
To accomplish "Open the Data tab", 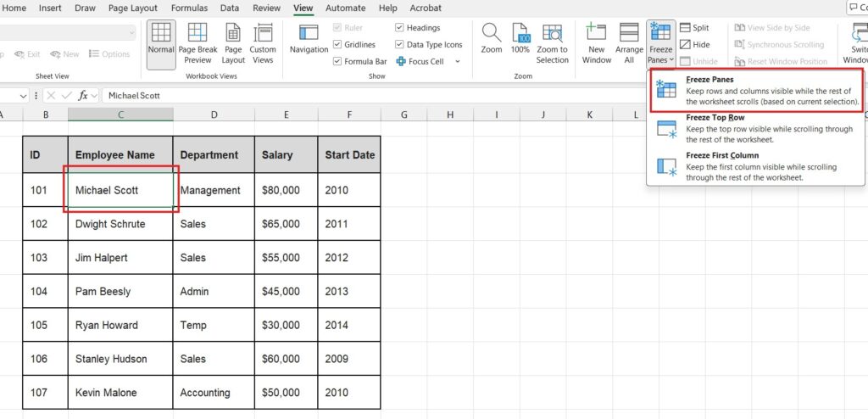I will click(x=230, y=8).
